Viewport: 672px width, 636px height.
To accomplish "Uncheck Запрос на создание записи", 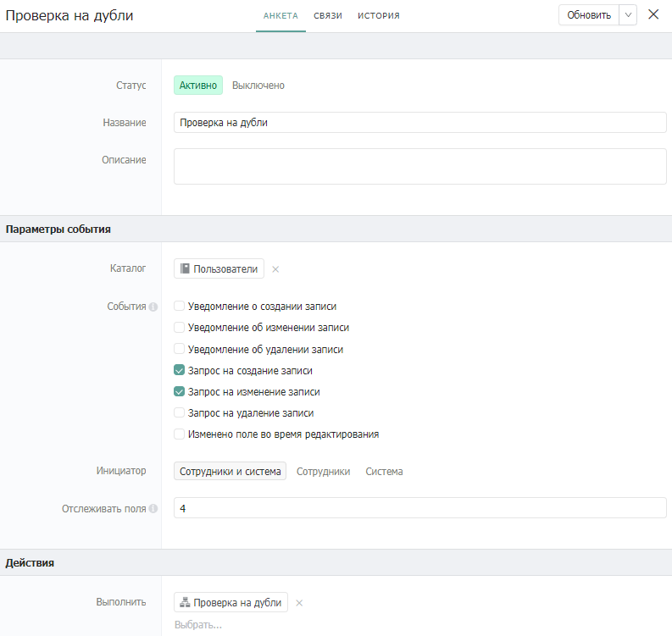I will tap(179, 371).
